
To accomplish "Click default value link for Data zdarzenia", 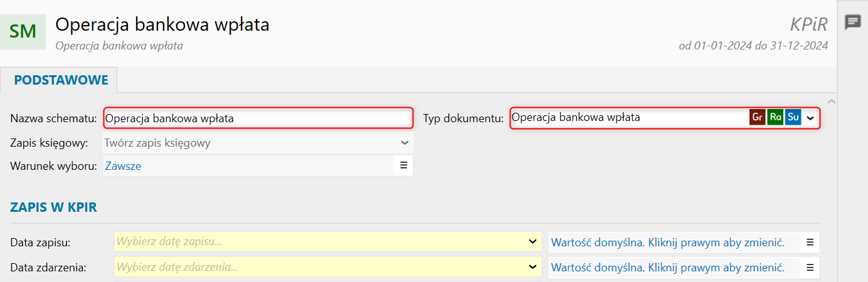I will [668, 268].
